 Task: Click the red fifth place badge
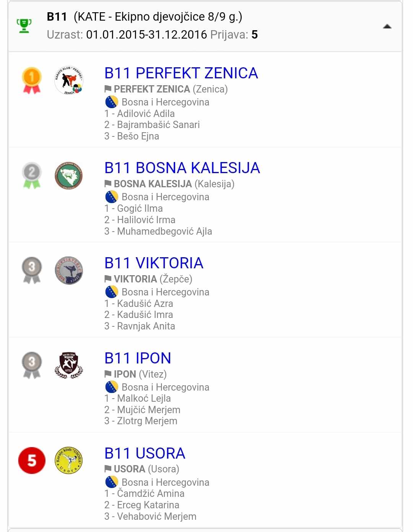pyautogui.click(x=32, y=461)
